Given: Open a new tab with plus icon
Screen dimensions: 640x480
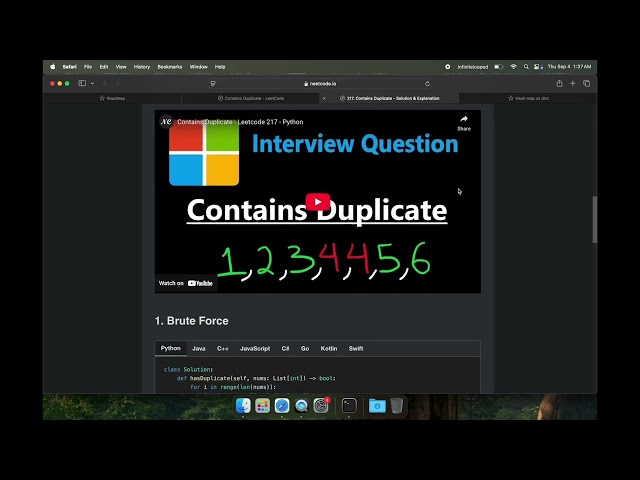Looking at the screenshot, I should click(573, 83).
